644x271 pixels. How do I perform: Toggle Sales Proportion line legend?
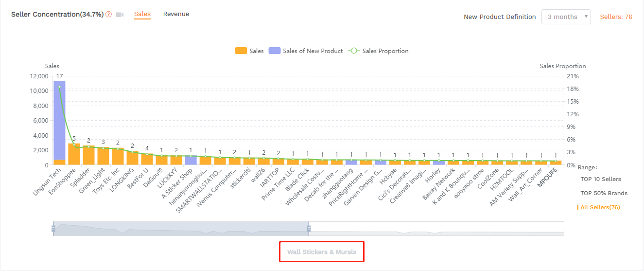(x=354, y=51)
